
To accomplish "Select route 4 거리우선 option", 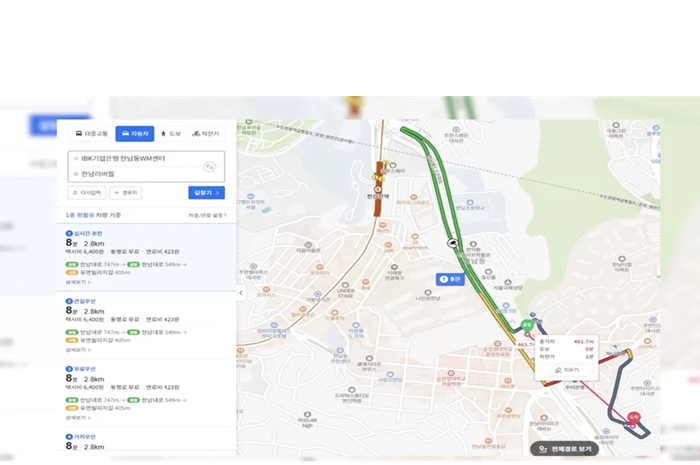I will pos(147,441).
